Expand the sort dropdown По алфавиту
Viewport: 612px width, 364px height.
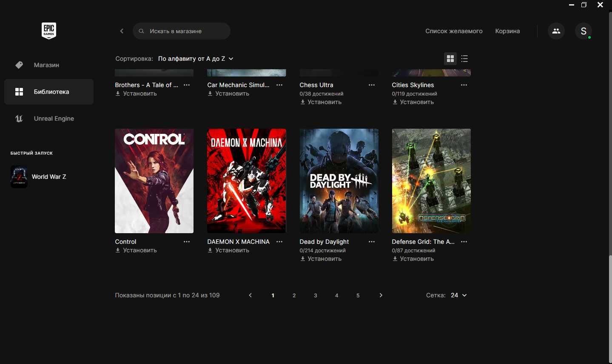pos(196,59)
